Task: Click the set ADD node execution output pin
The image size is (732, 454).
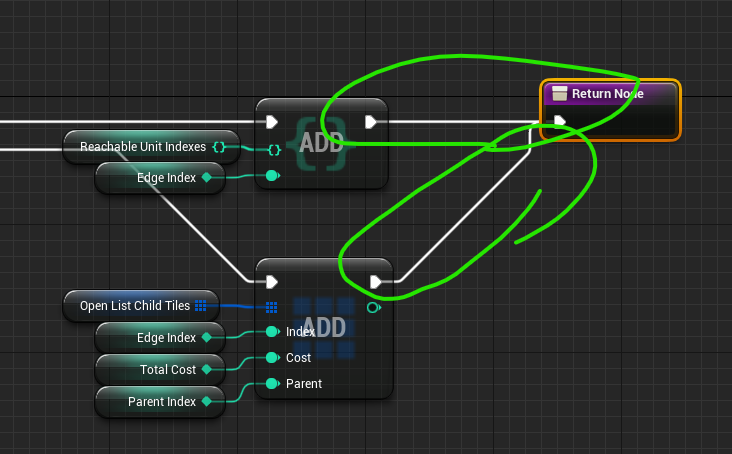Action: pos(371,122)
